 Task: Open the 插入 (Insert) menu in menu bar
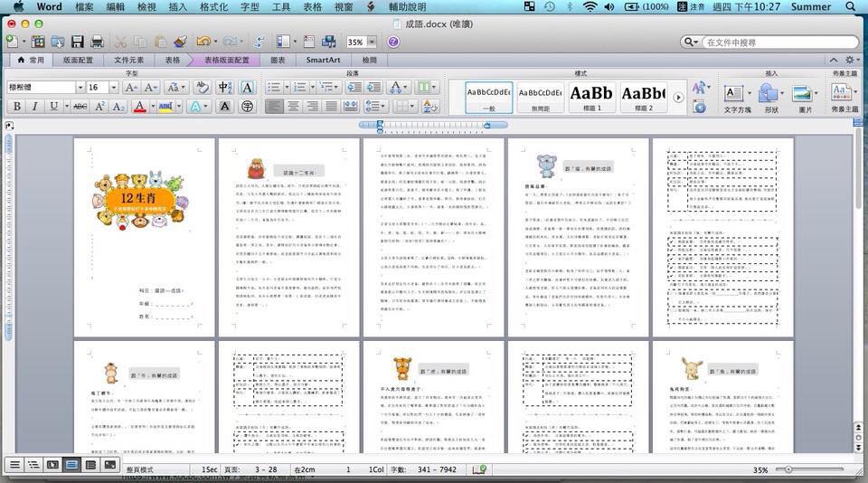click(178, 6)
